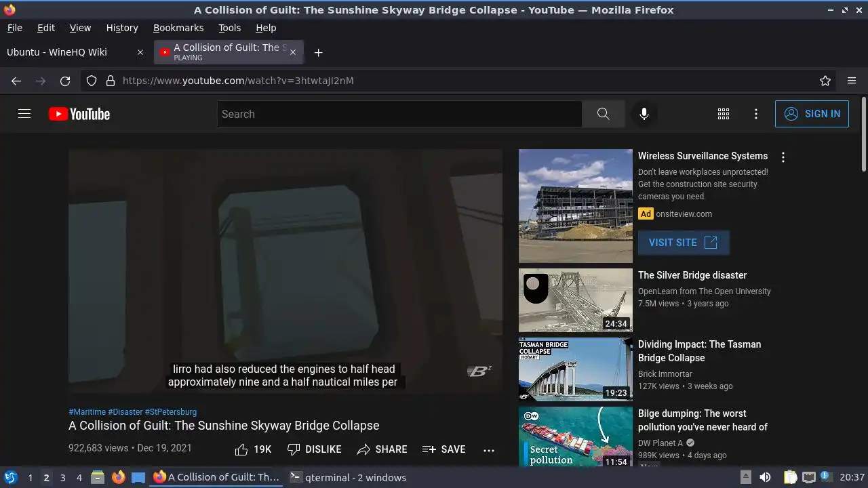This screenshot has width=868, height=488.
Task: Click in the YouTube search field
Action: (399, 114)
